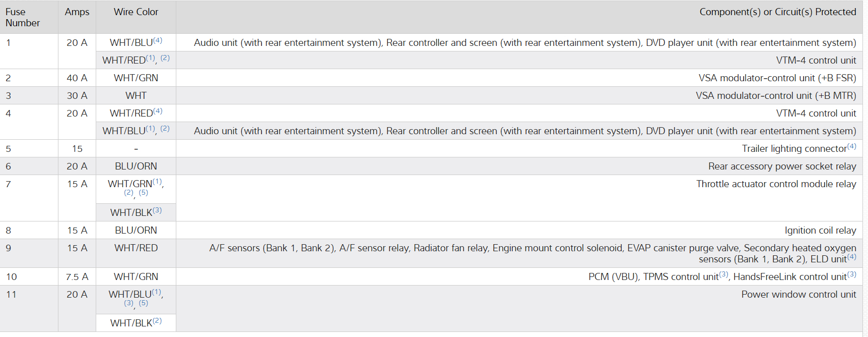Click footnote (2) beside WHT/BLK in fuse 11

tap(157, 321)
